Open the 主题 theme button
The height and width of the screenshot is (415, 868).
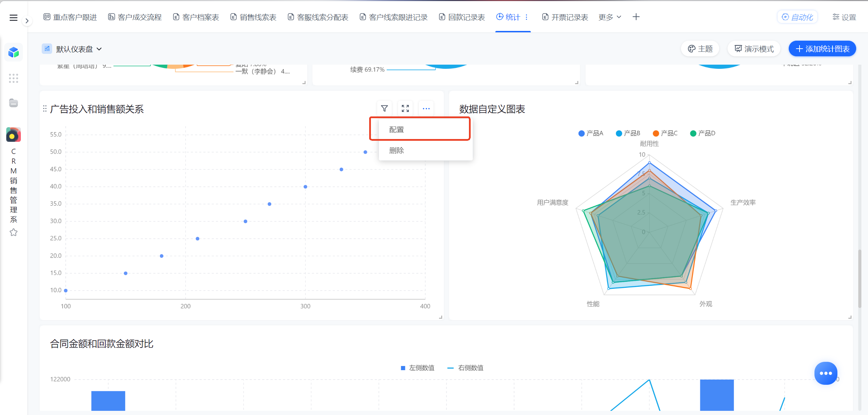tap(700, 49)
